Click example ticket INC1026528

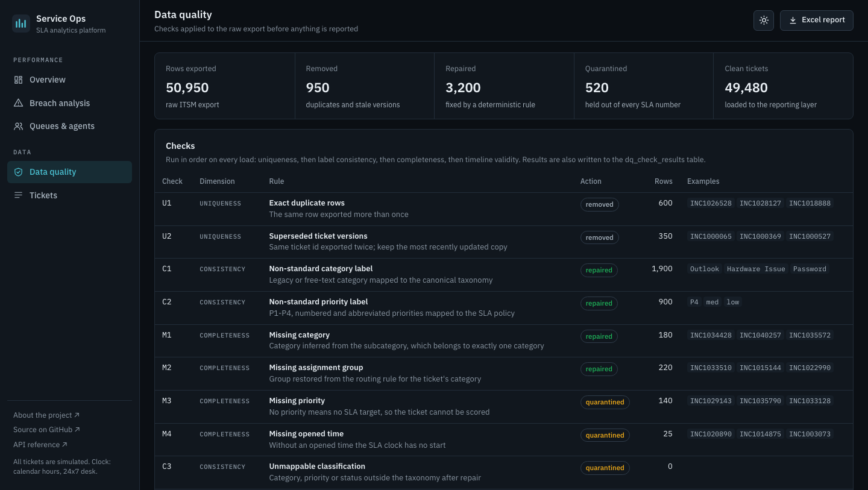coord(711,203)
